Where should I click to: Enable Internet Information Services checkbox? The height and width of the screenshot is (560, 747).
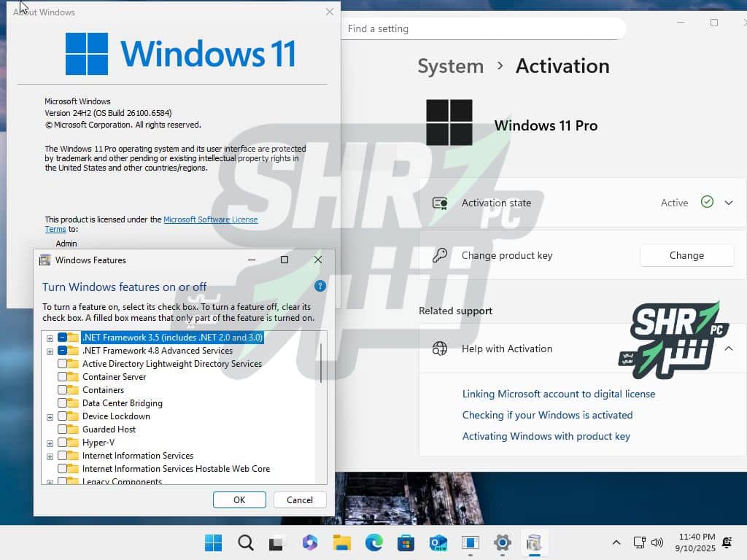click(x=62, y=455)
